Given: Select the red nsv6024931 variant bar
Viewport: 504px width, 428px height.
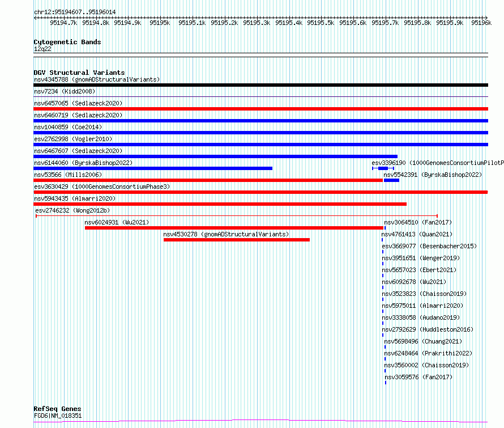Looking at the screenshot, I should pyautogui.click(x=234, y=228).
